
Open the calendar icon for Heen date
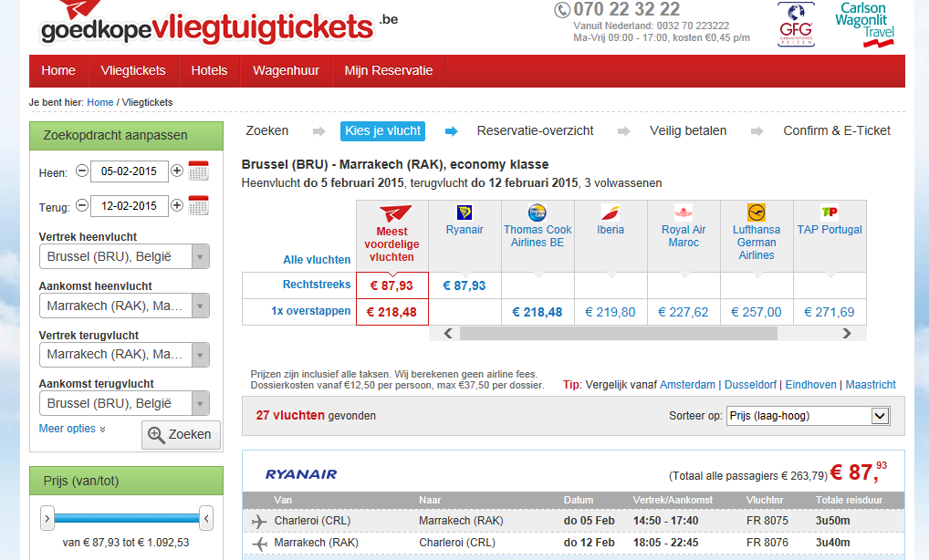click(x=198, y=171)
